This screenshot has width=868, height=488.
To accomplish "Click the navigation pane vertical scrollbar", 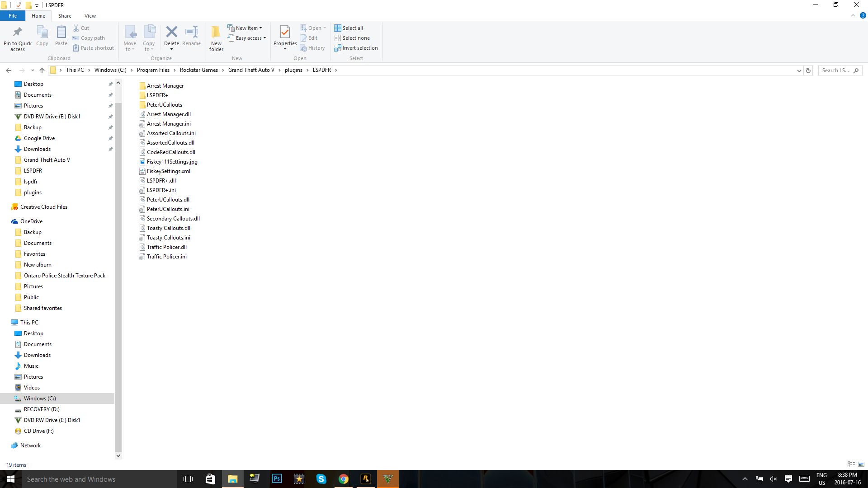I will click(118, 271).
